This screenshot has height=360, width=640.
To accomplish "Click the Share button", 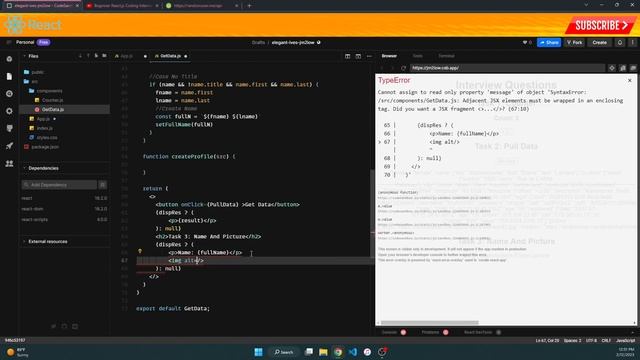I will [x=549, y=42].
